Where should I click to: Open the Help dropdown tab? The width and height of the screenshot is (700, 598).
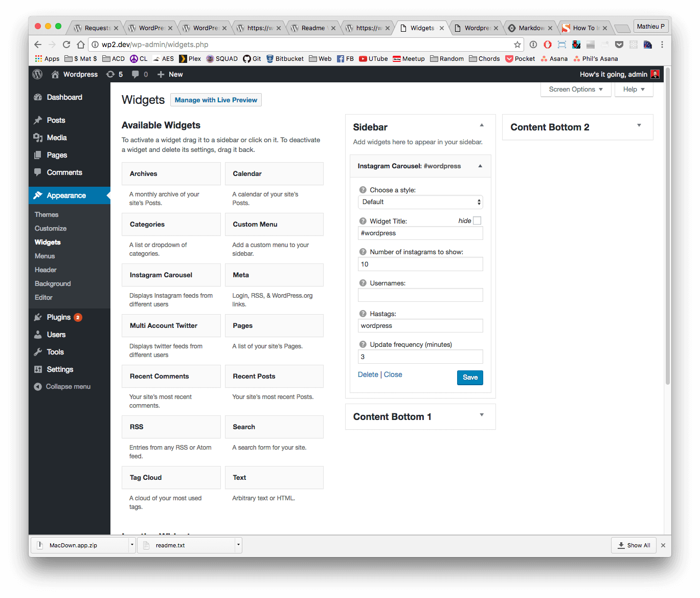click(x=634, y=90)
